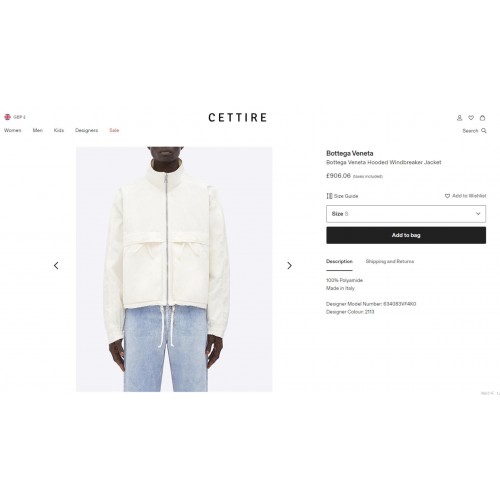
Task: Click the Bottega Veneta brand link
Action: [x=350, y=153]
